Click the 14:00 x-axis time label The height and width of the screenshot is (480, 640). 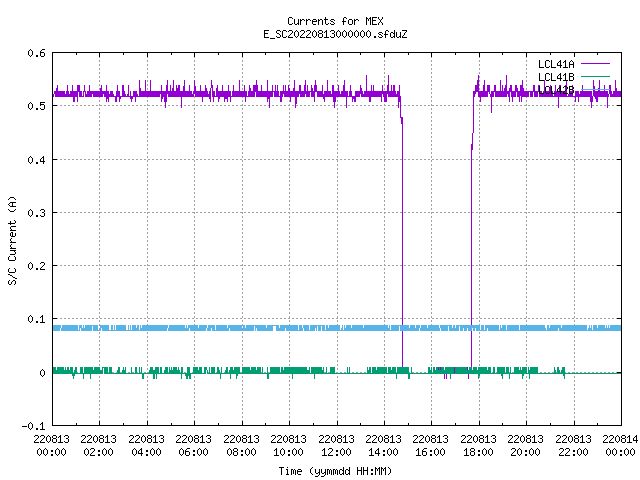[383, 452]
